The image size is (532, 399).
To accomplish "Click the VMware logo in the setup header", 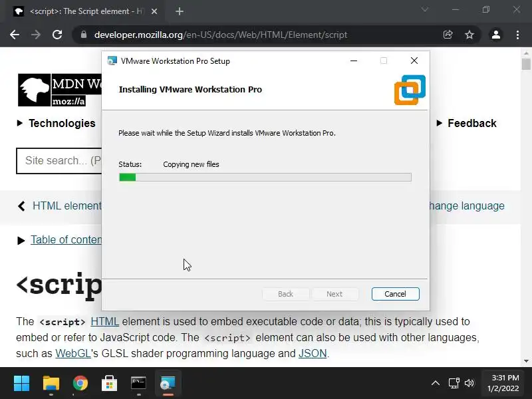I will point(410,90).
